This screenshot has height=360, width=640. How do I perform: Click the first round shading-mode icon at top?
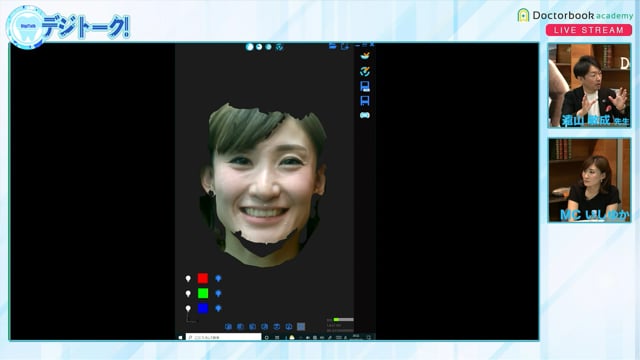249,47
